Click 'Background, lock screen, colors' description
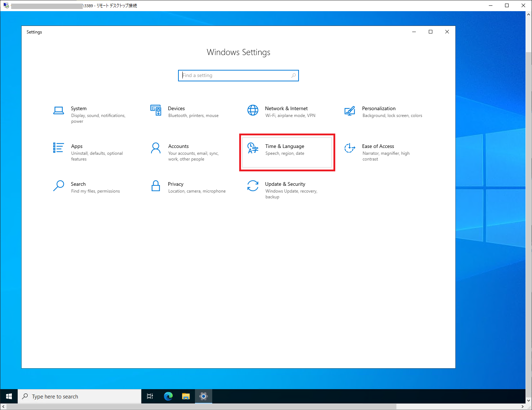This screenshot has height=410, width=532. pyautogui.click(x=392, y=116)
